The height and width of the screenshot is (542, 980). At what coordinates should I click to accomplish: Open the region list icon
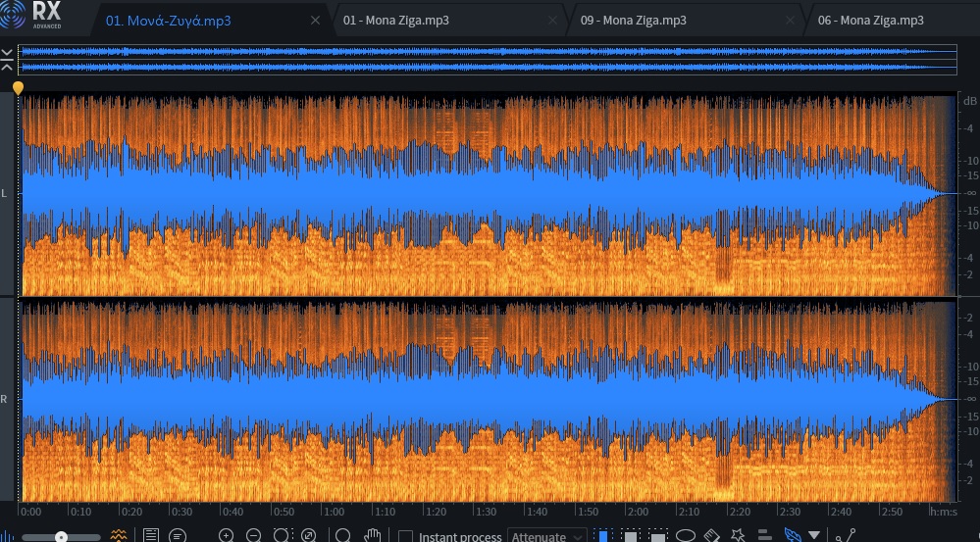point(151,536)
